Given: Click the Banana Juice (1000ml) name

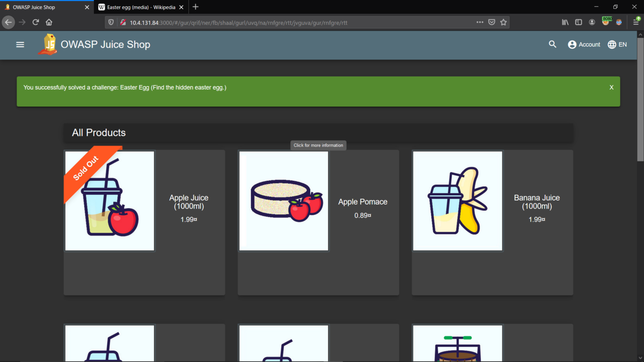Looking at the screenshot, I should [537, 202].
